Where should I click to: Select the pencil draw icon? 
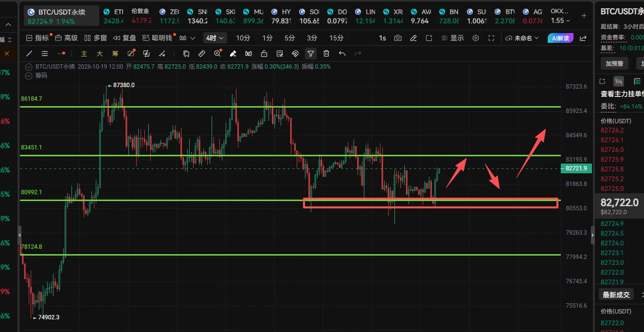413,38
